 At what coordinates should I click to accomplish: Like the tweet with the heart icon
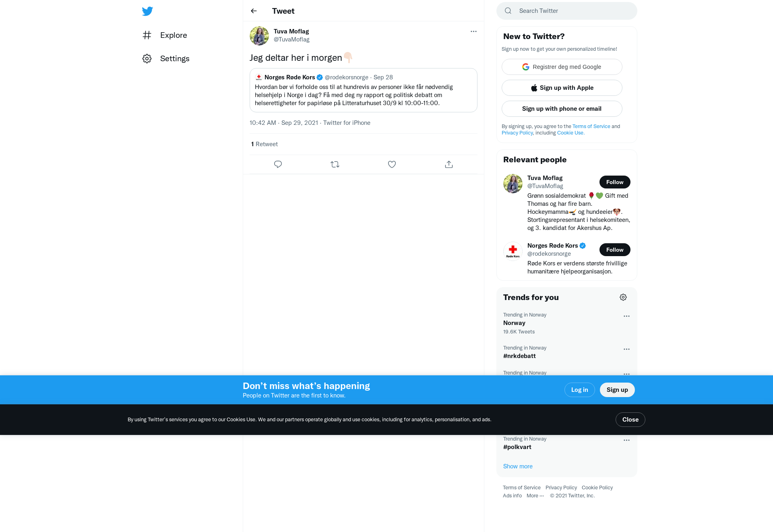(x=392, y=164)
